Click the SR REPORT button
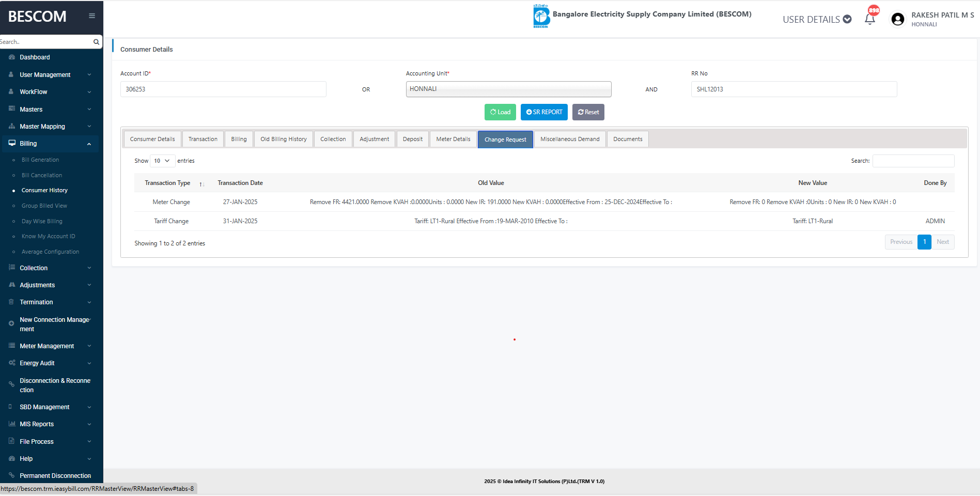 point(544,112)
